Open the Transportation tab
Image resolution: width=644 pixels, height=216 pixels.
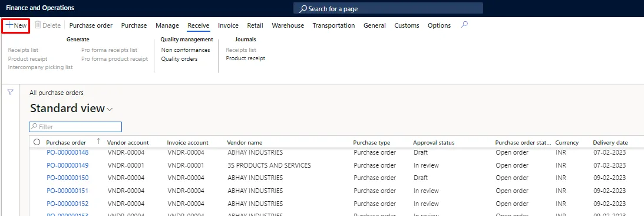[333, 25]
